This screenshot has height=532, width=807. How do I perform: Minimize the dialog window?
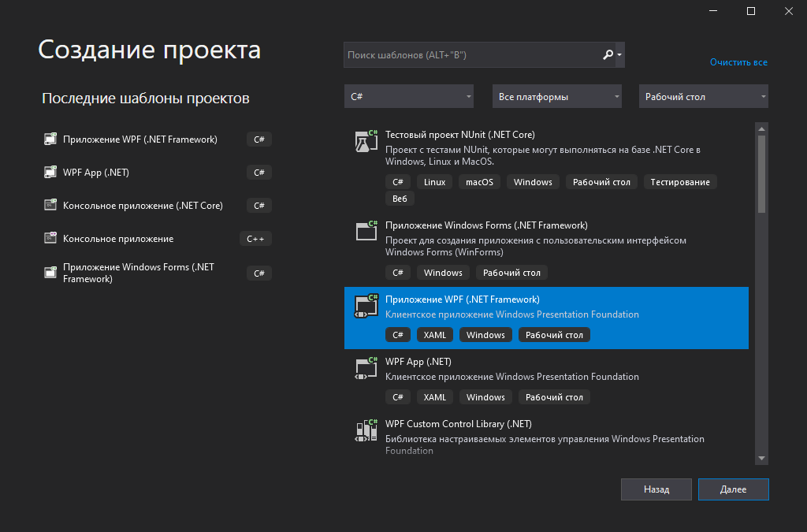click(713, 11)
